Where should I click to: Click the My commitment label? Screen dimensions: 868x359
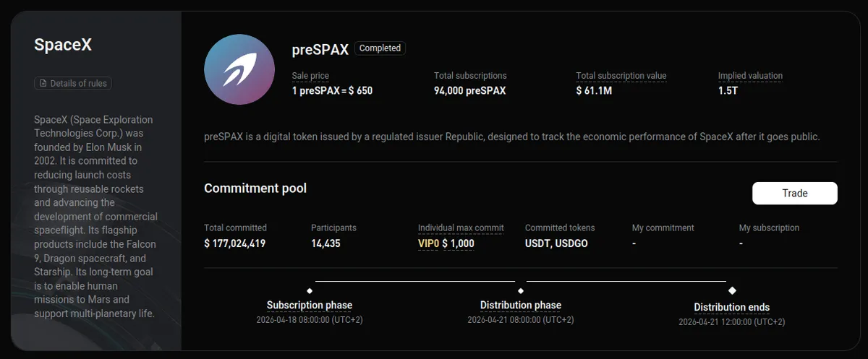(663, 228)
